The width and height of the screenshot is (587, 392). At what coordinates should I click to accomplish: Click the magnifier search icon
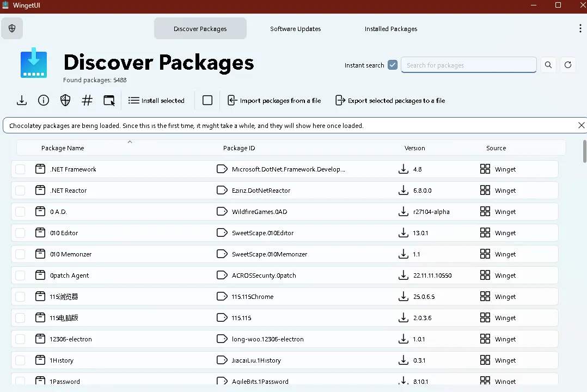pyautogui.click(x=548, y=65)
